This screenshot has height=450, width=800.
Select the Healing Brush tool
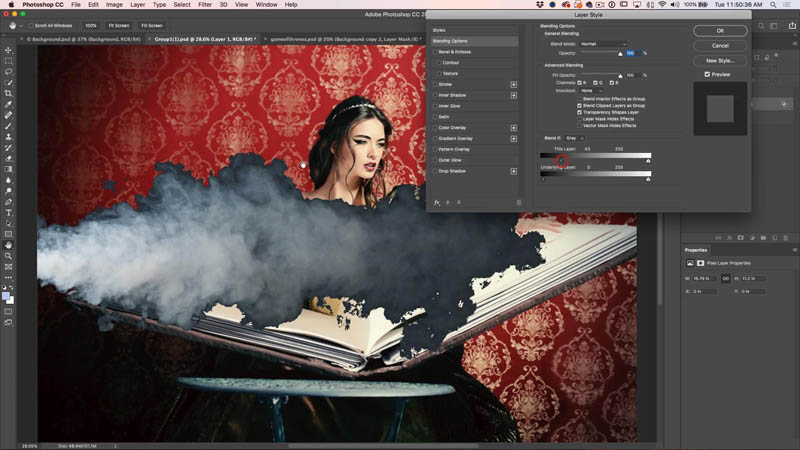click(8, 115)
